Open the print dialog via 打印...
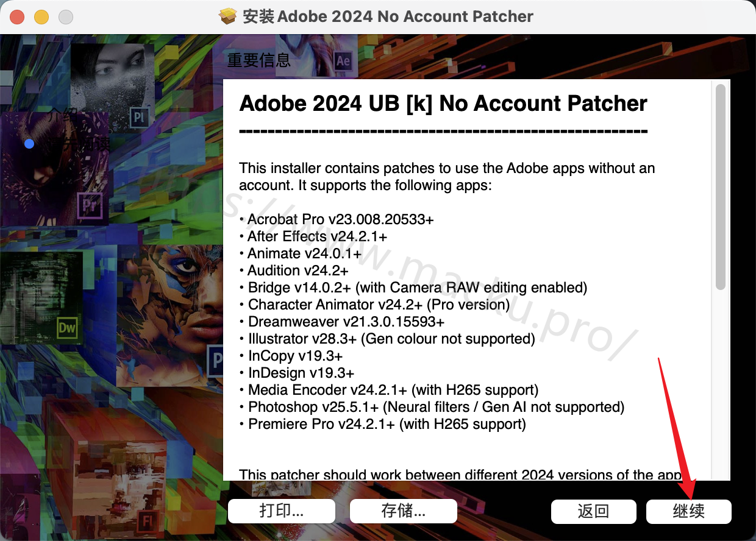Image resolution: width=756 pixels, height=541 pixels. pyautogui.click(x=282, y=511)
